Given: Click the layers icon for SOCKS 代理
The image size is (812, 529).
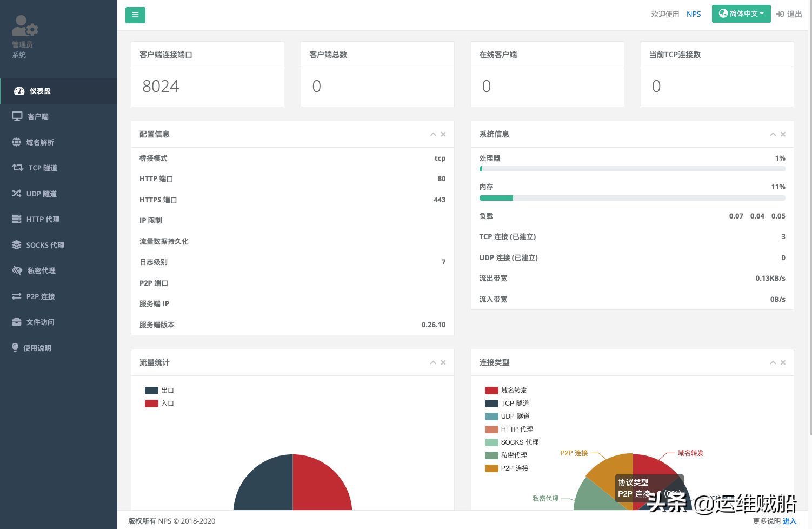Looking at the screenshot, I should [17, 245].
